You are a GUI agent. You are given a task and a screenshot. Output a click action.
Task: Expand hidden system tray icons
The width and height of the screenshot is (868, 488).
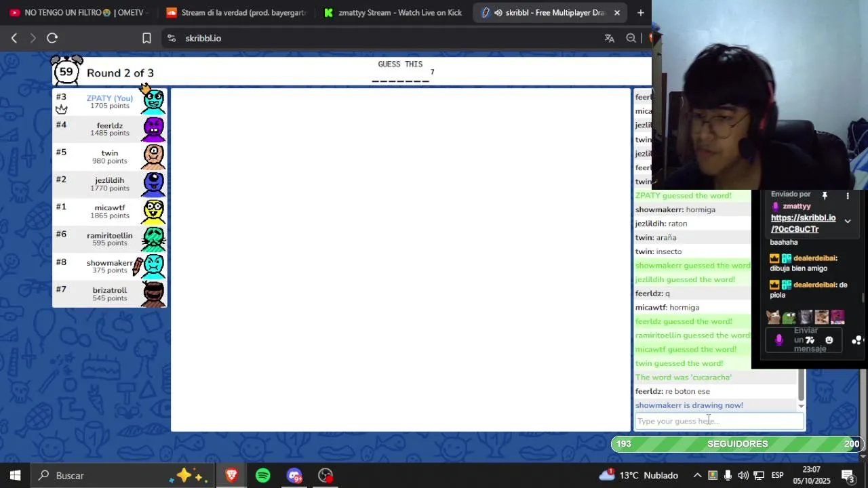pyautogui.click(x=697, y=475)
